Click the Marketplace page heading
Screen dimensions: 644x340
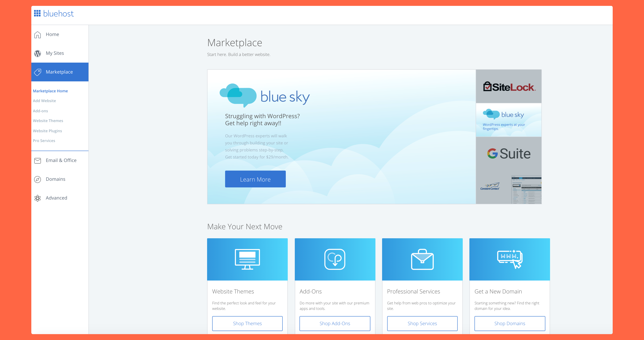[x=235, y=43]
